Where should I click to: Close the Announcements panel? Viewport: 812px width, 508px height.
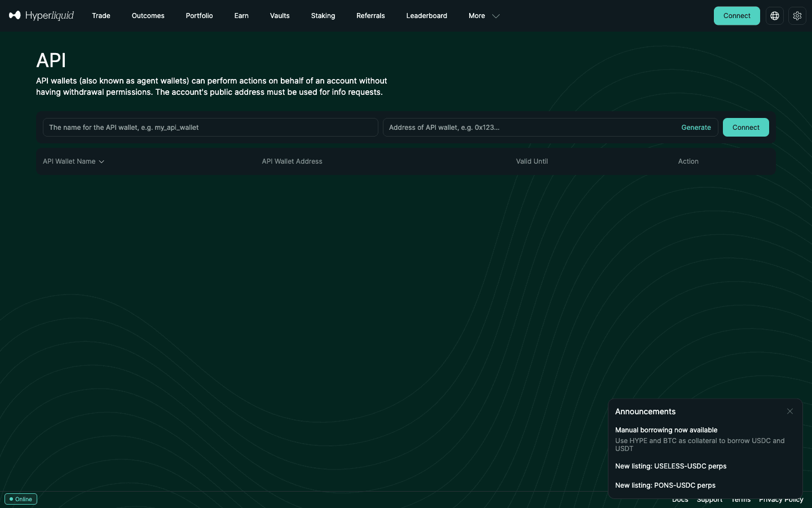coord(790,411)
